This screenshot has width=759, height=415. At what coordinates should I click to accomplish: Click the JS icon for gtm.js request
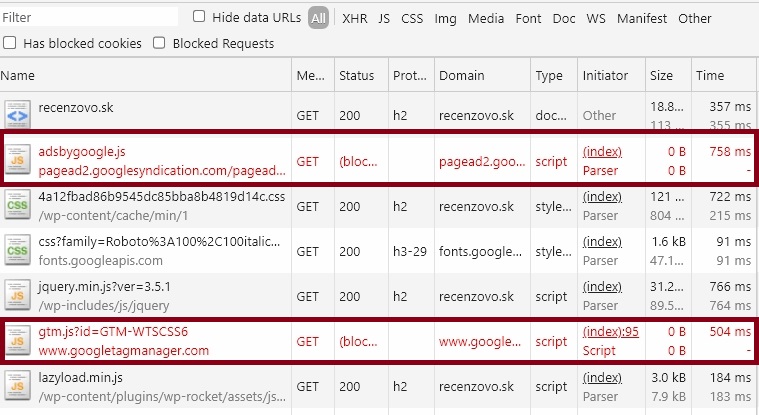tap(17, 339)
